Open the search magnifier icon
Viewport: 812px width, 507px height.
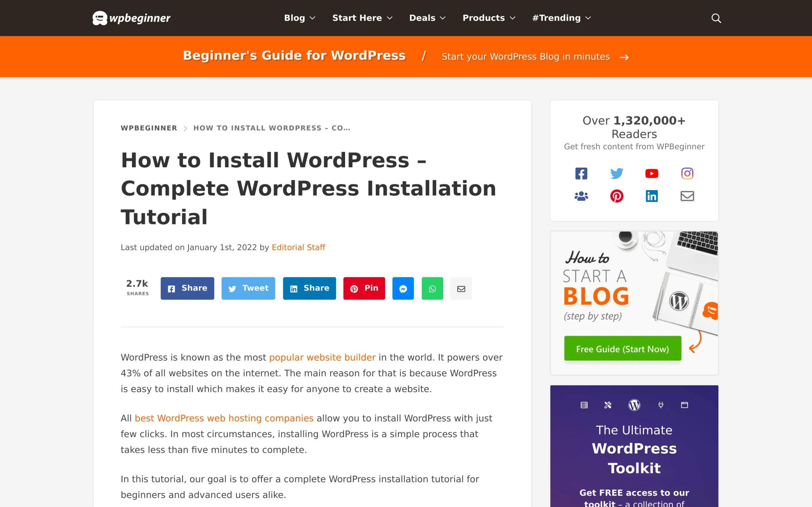(x=716, y=18)
